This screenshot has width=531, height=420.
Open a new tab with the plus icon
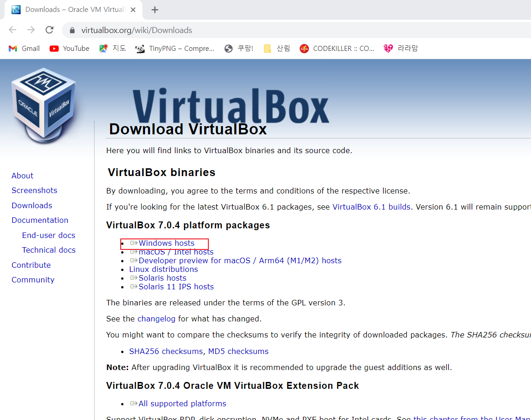155,10
